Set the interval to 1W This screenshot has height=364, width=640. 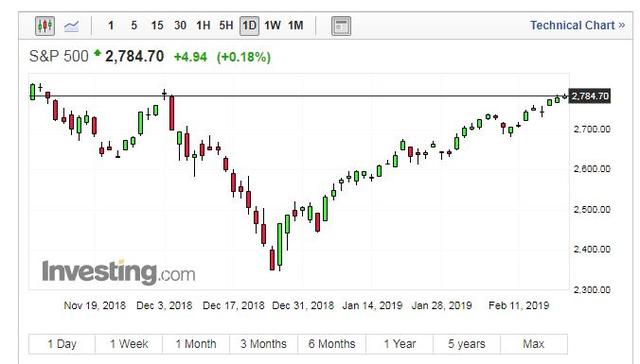[x=272, y=26]
